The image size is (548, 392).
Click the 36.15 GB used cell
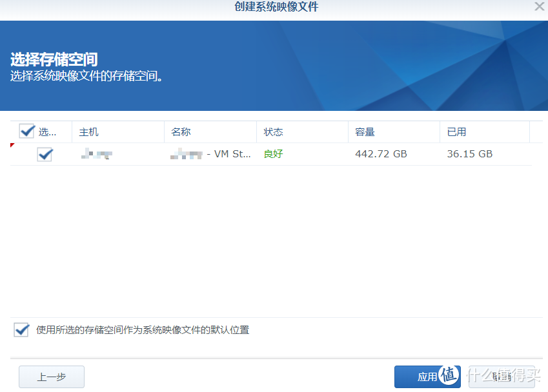(469, 155)
